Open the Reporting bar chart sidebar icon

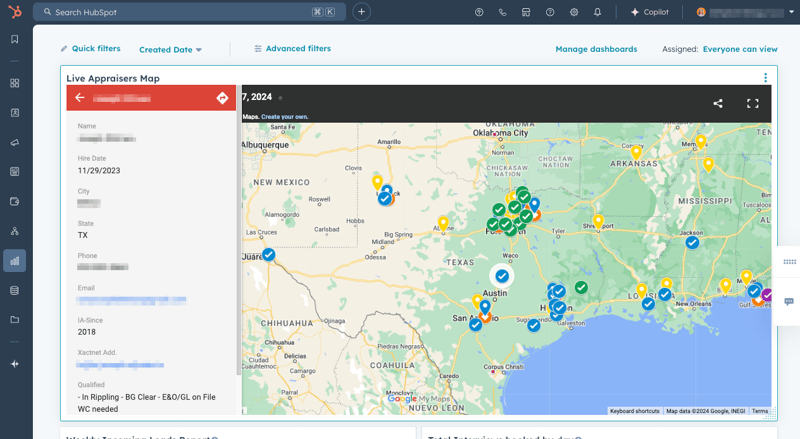pyautogui.click(x=15, y=261)
